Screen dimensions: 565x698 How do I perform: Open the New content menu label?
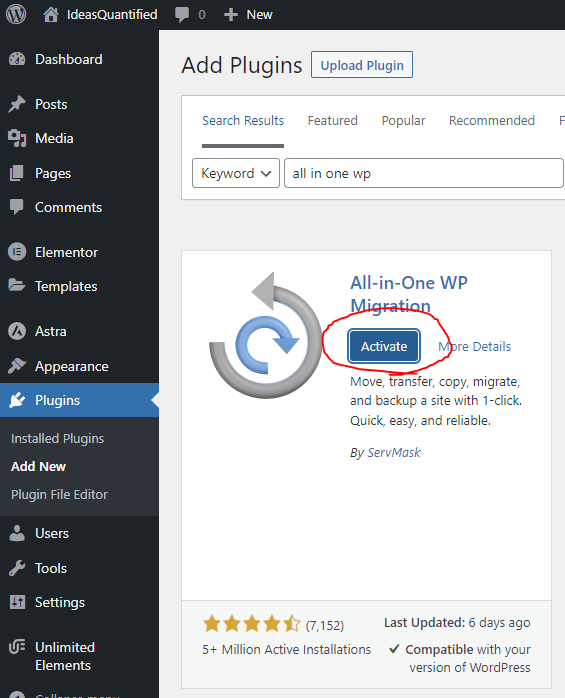tap(260, 15)
